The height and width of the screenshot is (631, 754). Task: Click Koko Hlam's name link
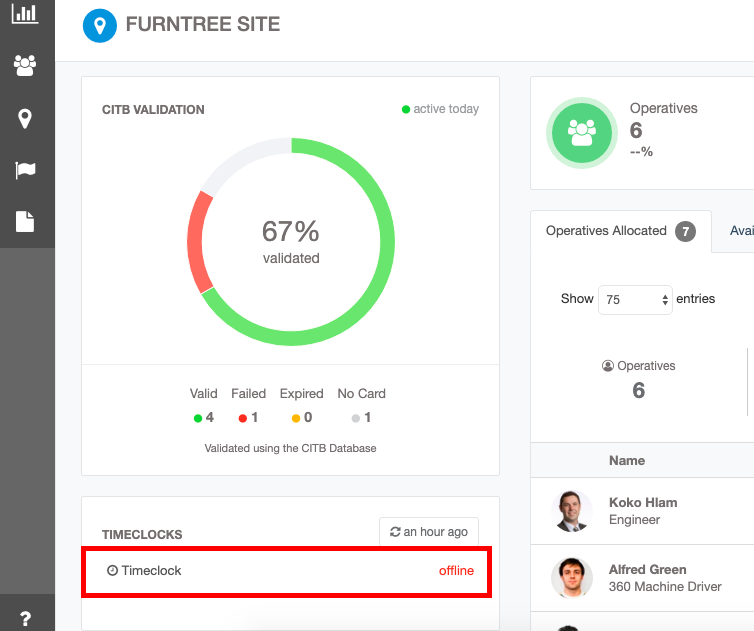click(x=642, y=502)
